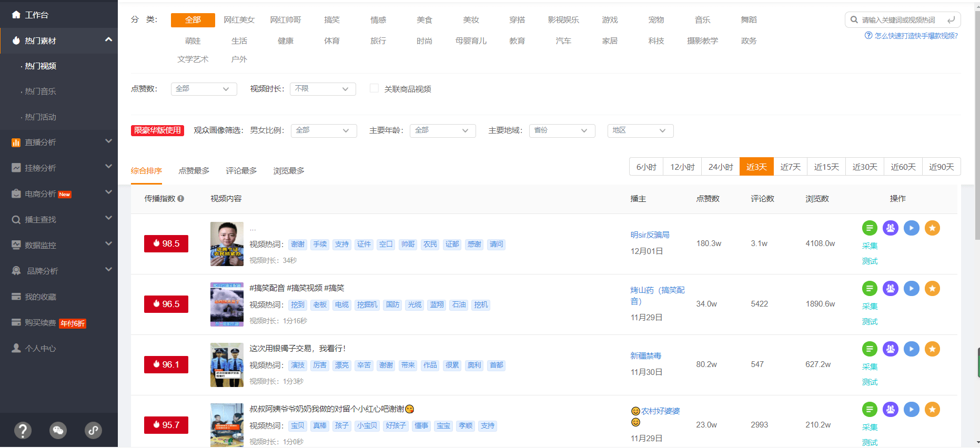The image size is (980, 448).
Task: Click the info icon beside 传播指数
Action: [x=181, y=199]
